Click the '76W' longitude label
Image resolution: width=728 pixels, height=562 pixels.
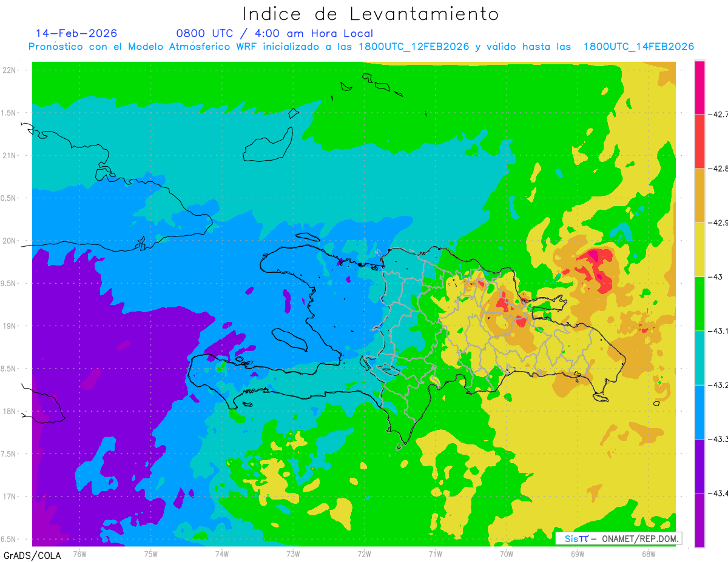[79, 554]
